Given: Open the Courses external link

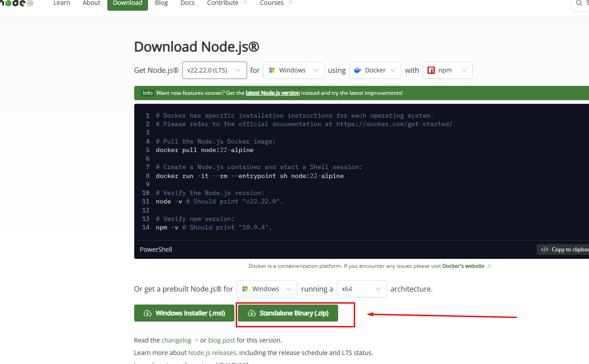Looking at the screenshot, I should [276, 3].
